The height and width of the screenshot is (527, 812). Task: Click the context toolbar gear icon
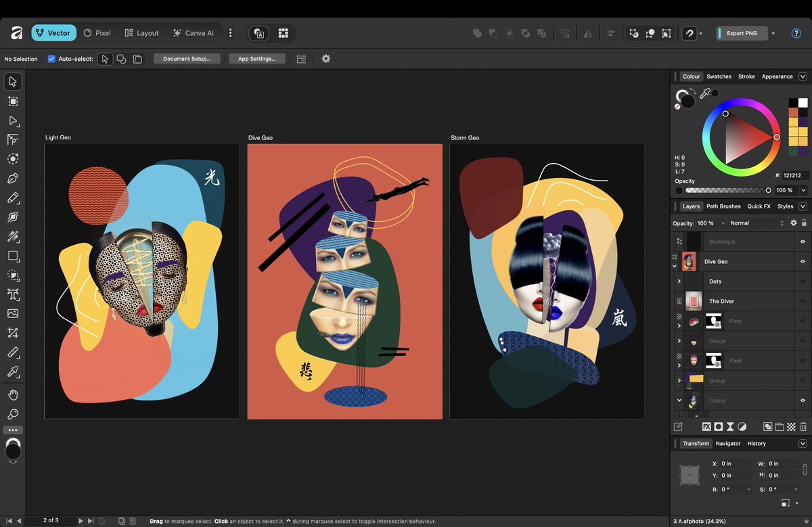tap(325, 59)
